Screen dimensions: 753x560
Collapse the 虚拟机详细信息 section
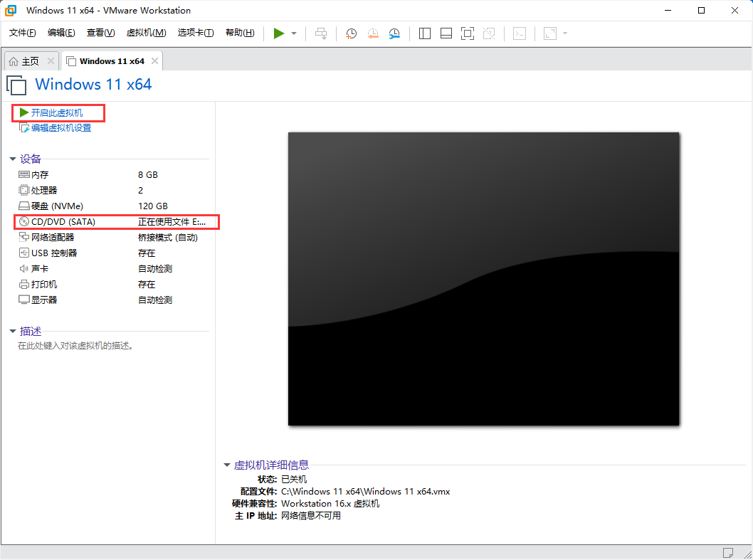[227, 465]
